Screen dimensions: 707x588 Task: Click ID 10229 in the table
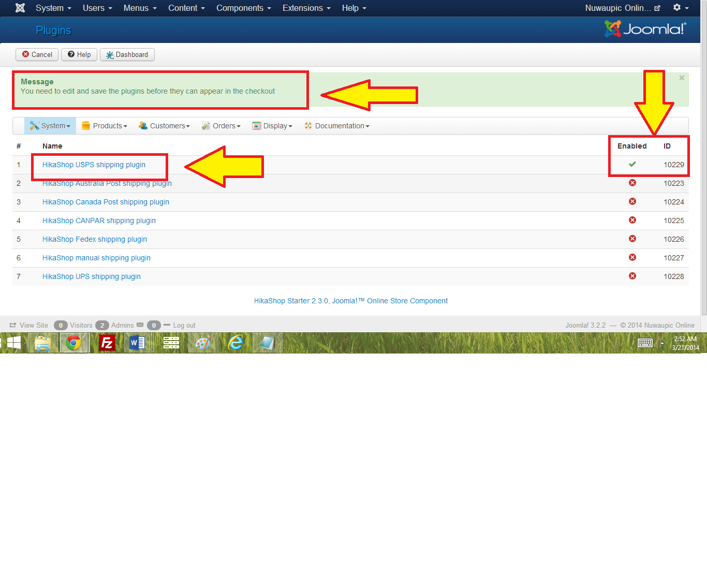pyautogui.click(x=674, y=165)
